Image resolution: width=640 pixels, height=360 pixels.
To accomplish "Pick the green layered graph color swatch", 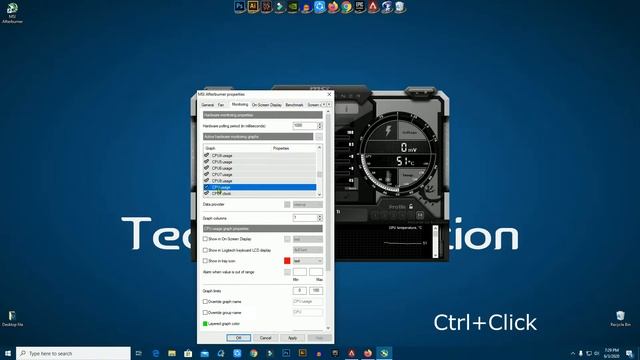I will click(205, 324).
